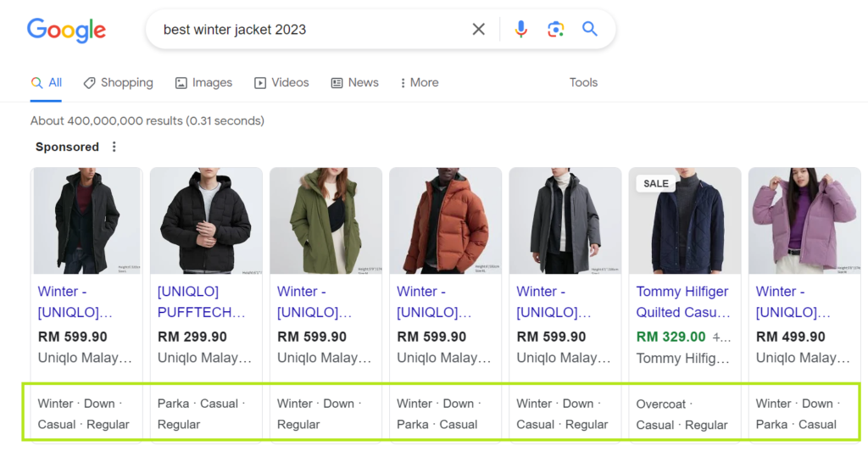Click the Sponsored label

(67, 147)
